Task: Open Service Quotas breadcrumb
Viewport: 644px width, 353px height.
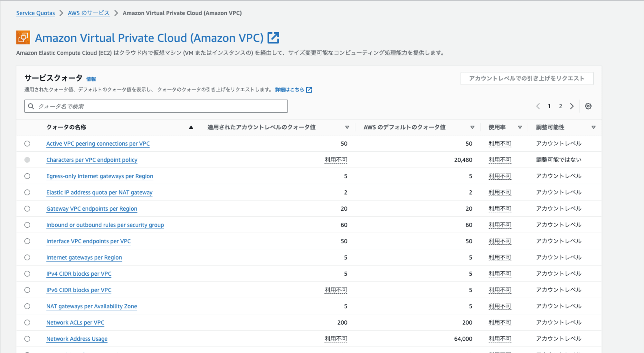Action: tap(35, 13)
